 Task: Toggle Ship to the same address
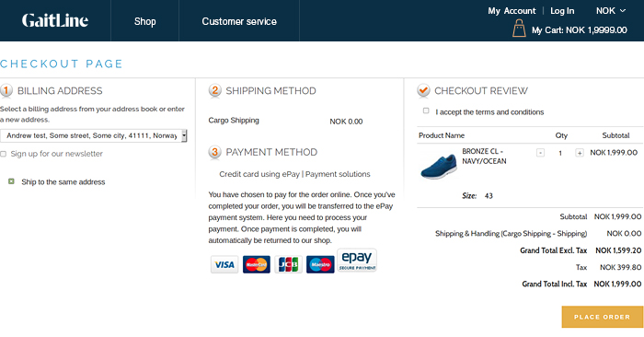[x=11, y=181]
